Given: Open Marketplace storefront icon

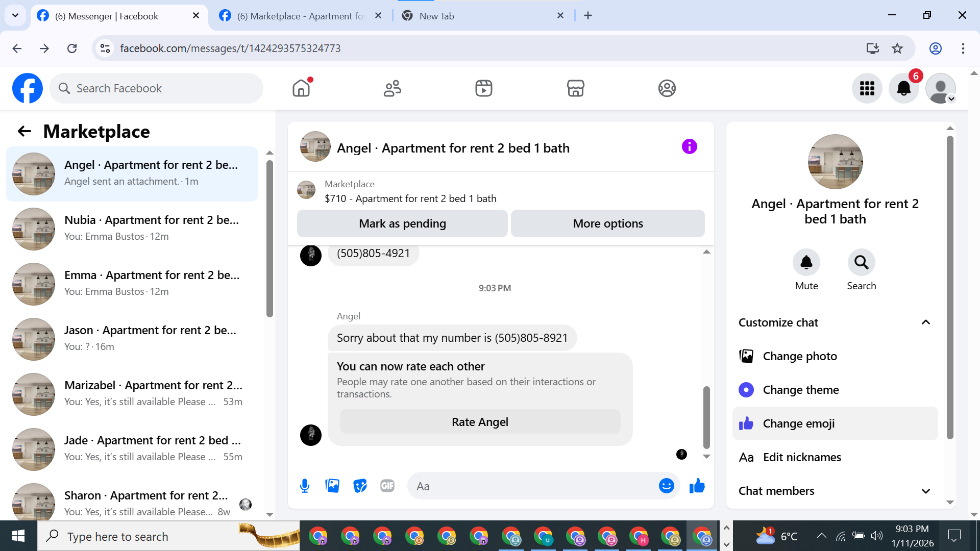Looking at the screenshot, I should 575,88.
